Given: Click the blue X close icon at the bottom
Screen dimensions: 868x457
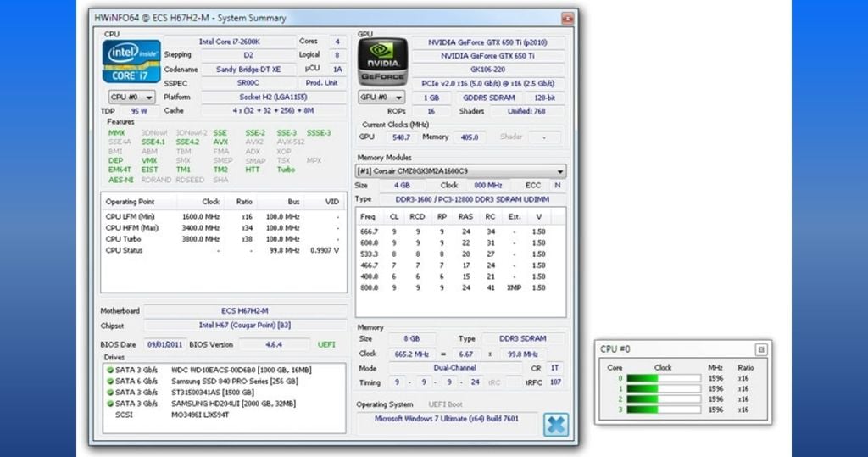Looking at the screenshot, I should pyautogui.click(x=555, y=424).
